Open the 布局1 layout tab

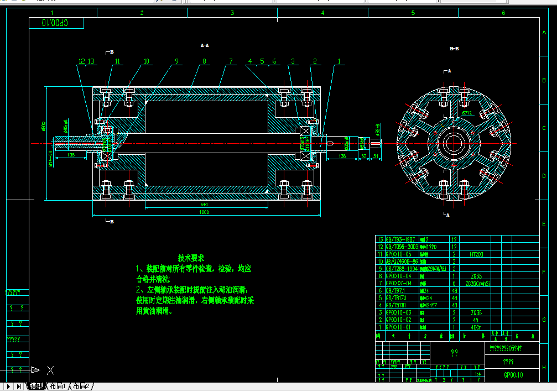(58, 386)
